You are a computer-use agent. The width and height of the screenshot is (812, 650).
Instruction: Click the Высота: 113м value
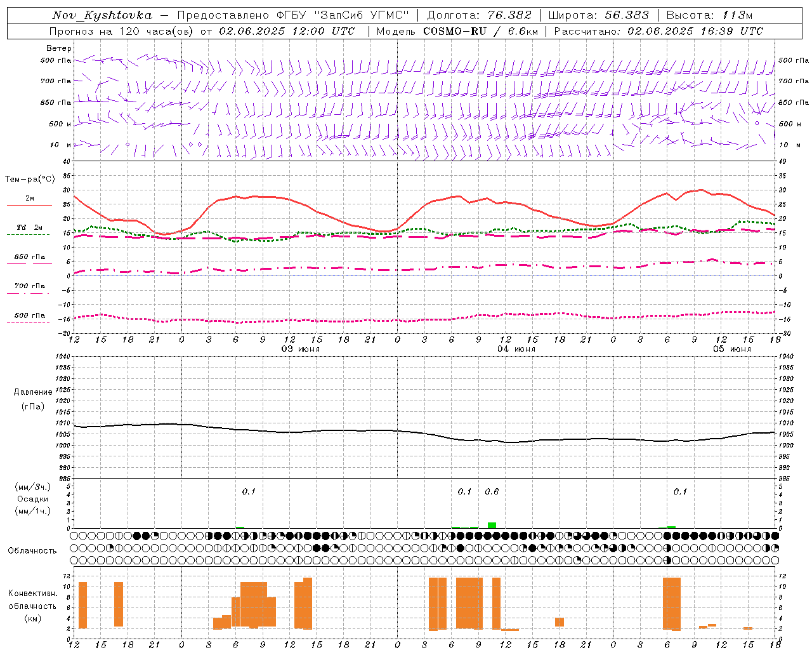coord(709,15)
